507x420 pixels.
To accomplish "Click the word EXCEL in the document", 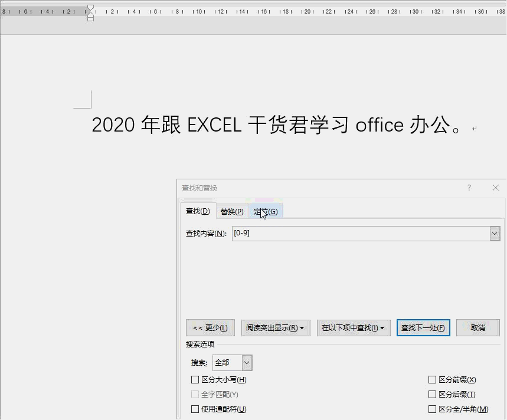I will (x=214, y=124).
